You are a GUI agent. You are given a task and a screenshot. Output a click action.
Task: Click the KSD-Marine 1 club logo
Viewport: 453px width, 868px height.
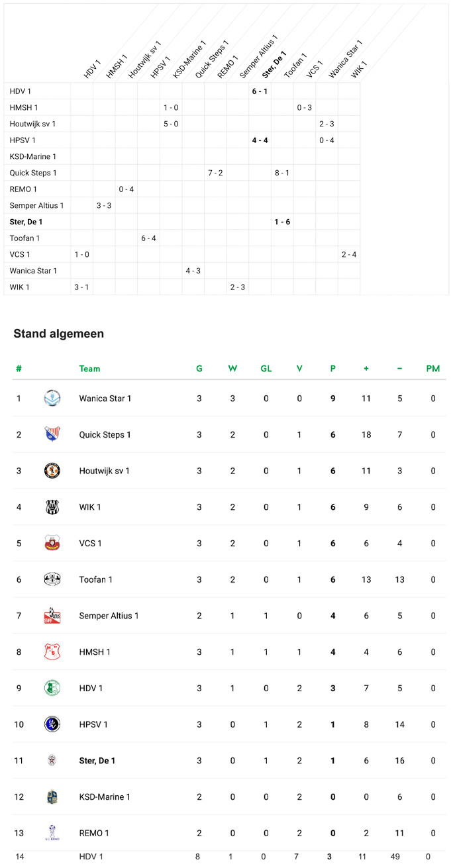tap(52, 796)
